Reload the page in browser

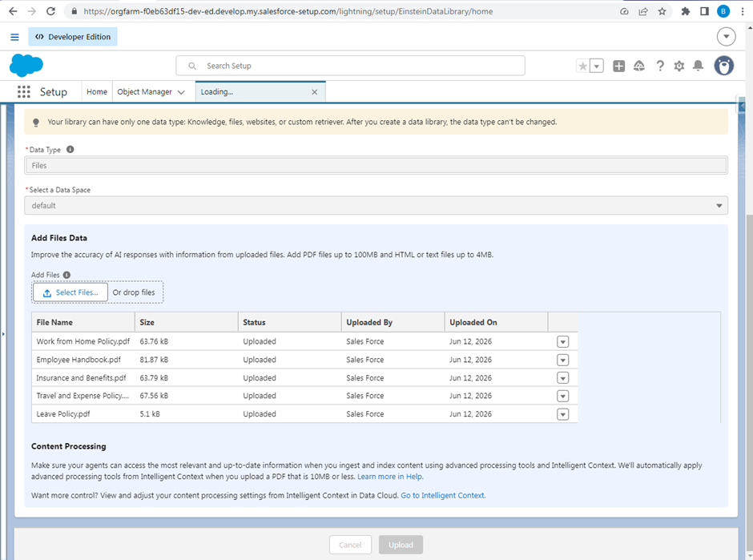click(50, 11)
